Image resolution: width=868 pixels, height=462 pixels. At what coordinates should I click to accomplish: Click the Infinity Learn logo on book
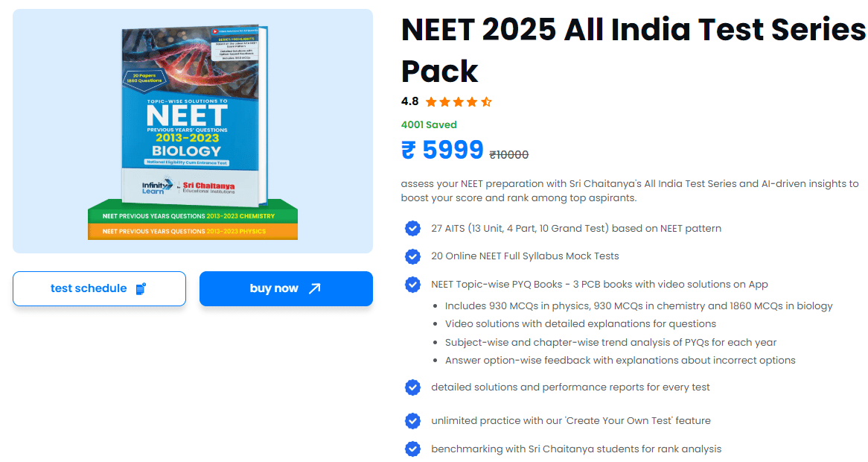pos(156,186)
